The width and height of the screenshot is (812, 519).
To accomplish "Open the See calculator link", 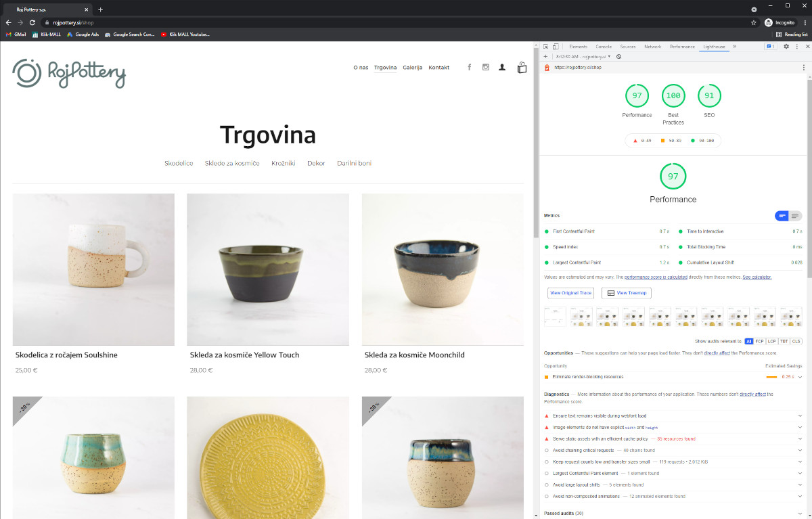I will click(757, 277).
